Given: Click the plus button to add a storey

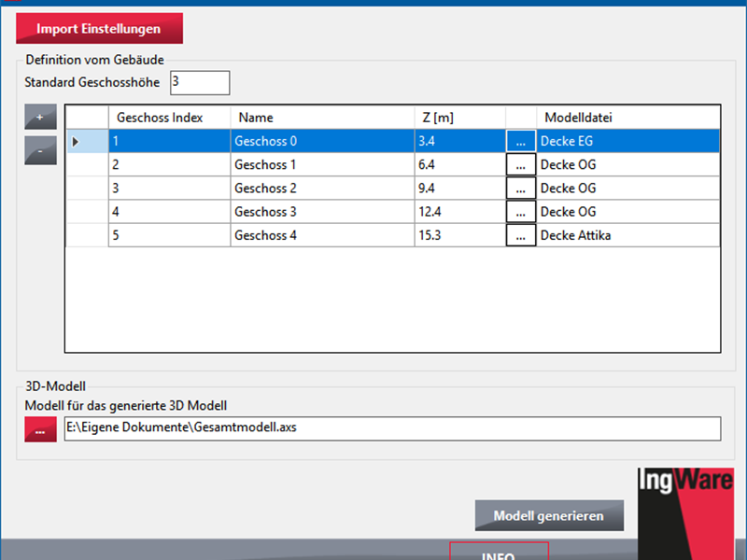Looking at the screenshot, I should click(40, 118).
